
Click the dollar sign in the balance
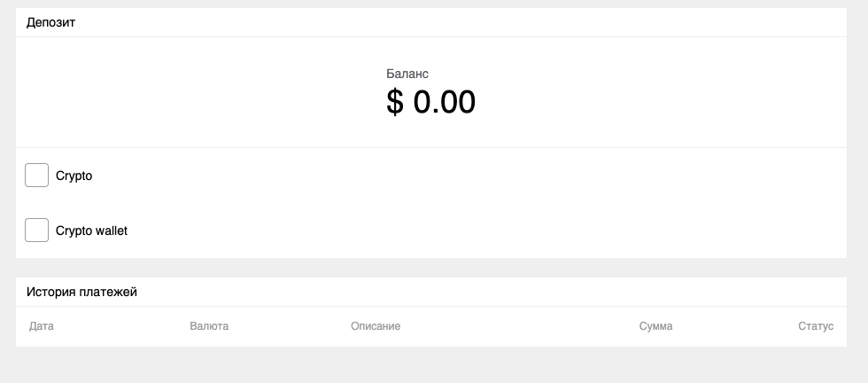point(395,103)
